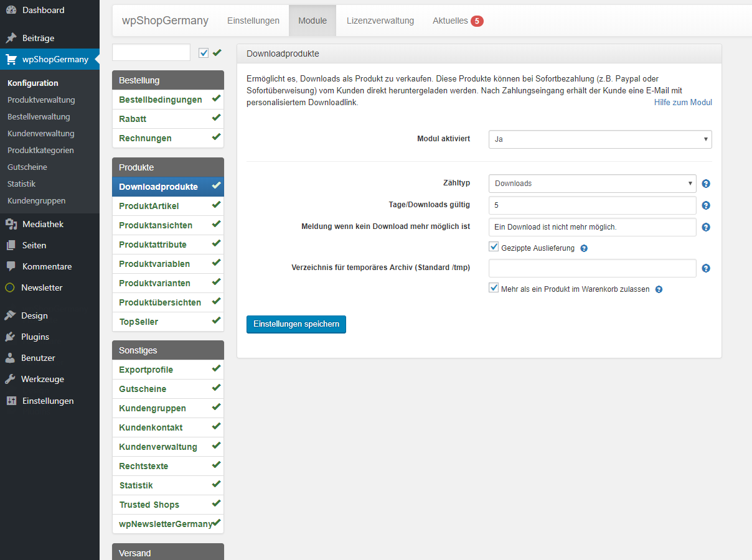
Task: Click the temporäres Archiv directory input field
Action: pos(593,268)
